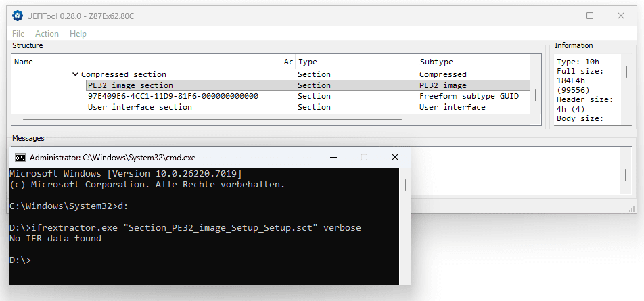Maximize the cmd.exe console window

(364, 157)
